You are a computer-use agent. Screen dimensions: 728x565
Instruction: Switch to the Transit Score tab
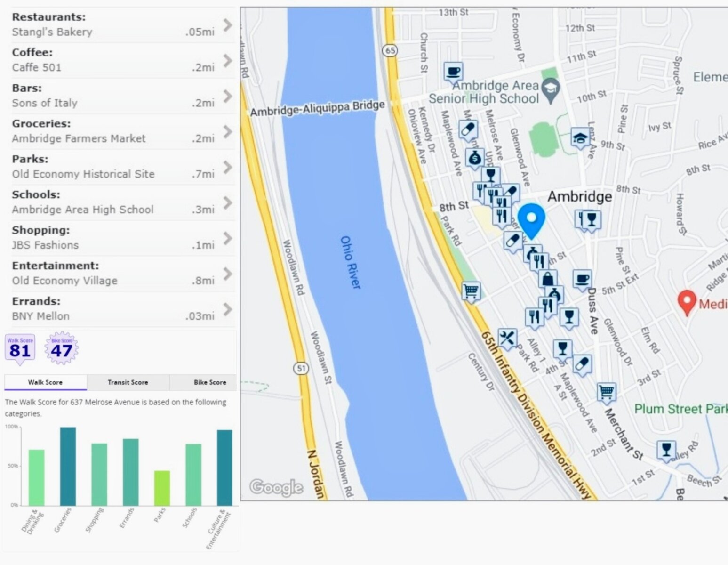point(128,382)
